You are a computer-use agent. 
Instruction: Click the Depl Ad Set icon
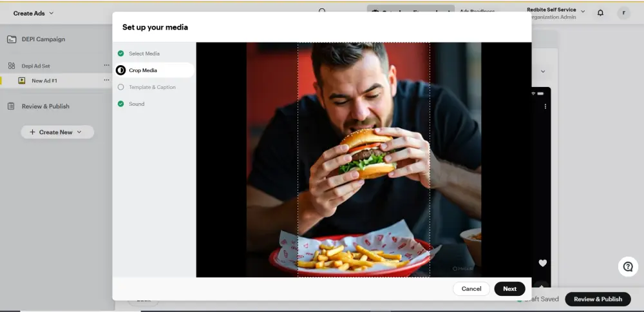[12, 66]
